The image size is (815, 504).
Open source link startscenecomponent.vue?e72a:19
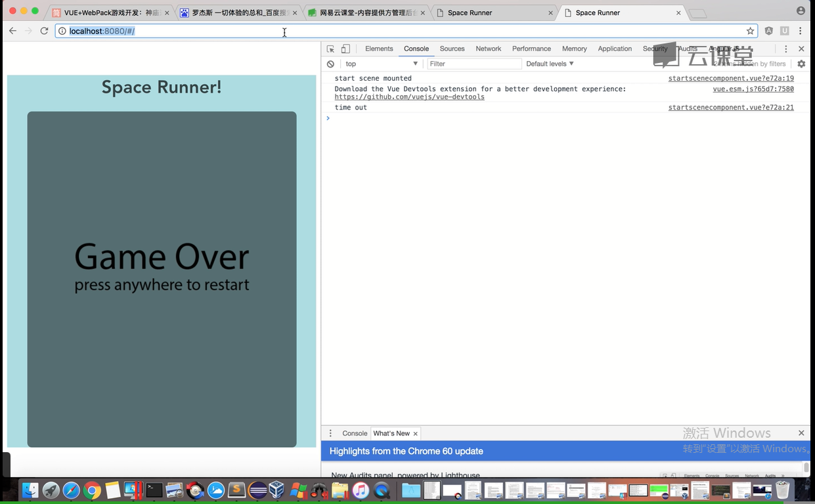click(731, 78)
